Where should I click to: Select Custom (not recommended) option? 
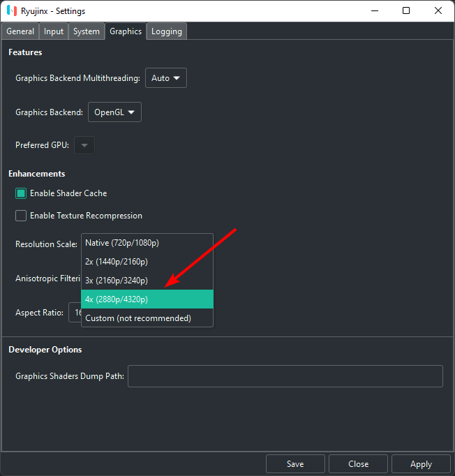click(x=147, y=318)
